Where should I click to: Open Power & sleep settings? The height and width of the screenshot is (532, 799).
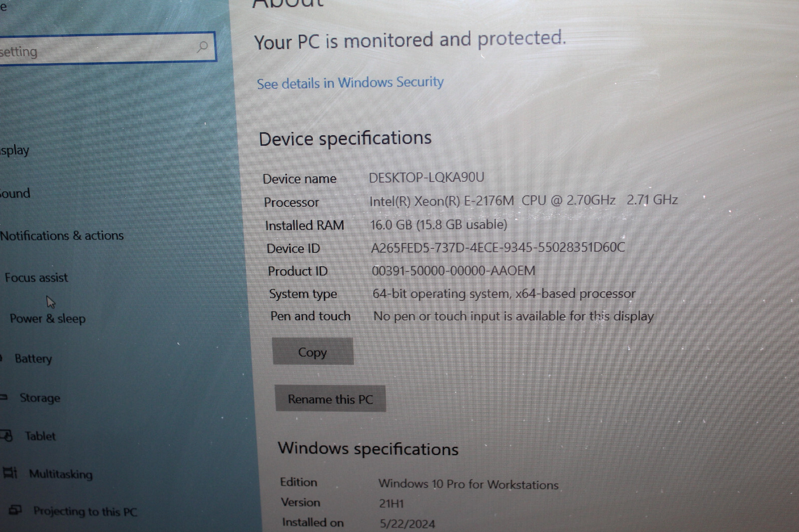(47, 318)
